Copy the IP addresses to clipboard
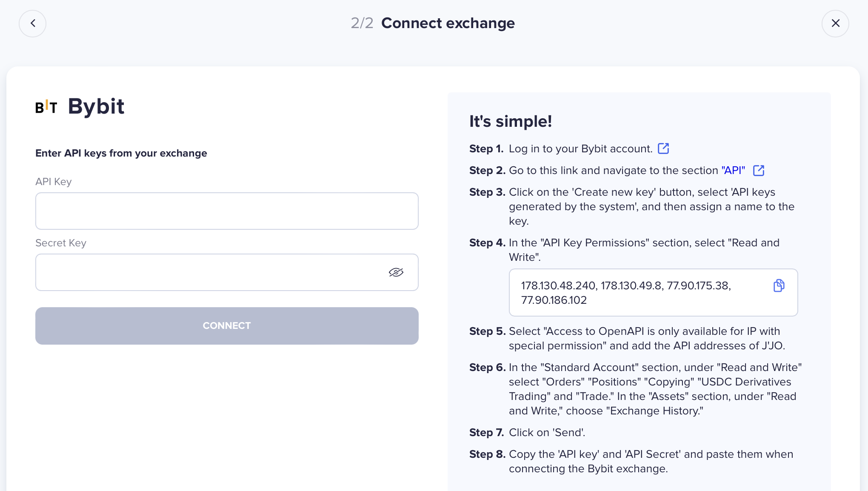This screenshot has width=868, height=491. tap(779, 285)
